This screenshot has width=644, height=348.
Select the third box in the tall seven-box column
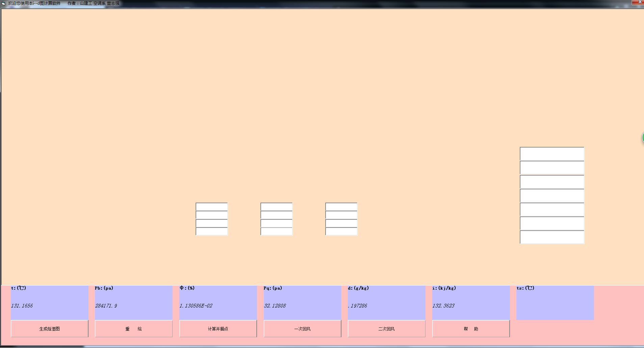point(552,182)
